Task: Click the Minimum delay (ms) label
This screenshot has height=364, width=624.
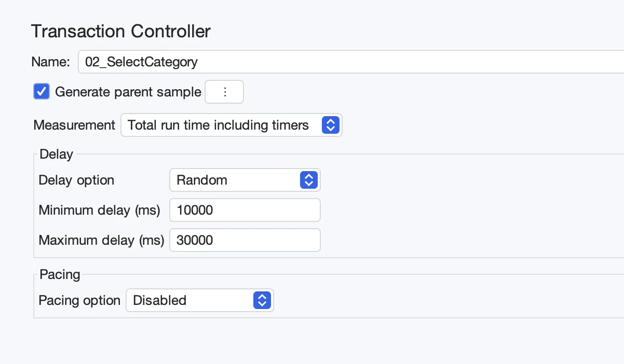Action: 99,210
